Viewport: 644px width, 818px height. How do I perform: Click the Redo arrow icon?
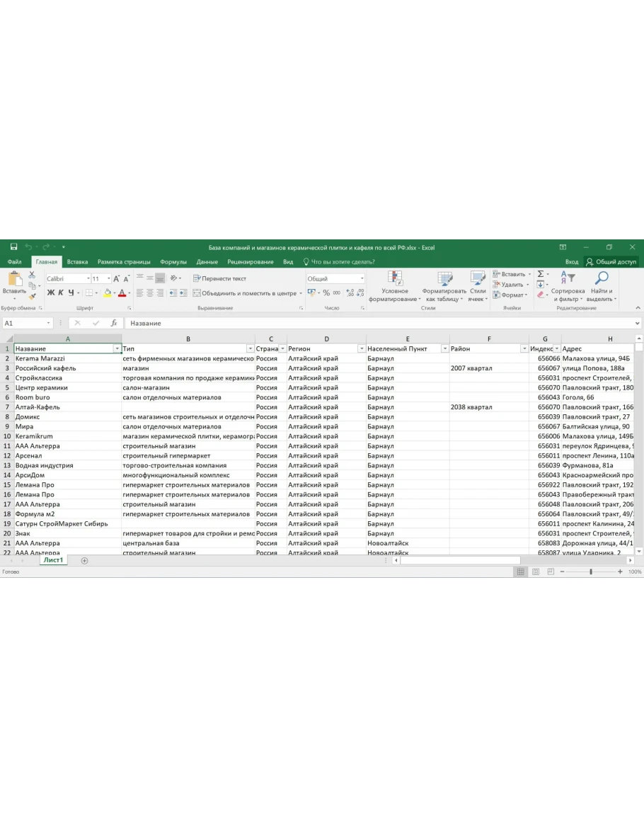point(46,246)
